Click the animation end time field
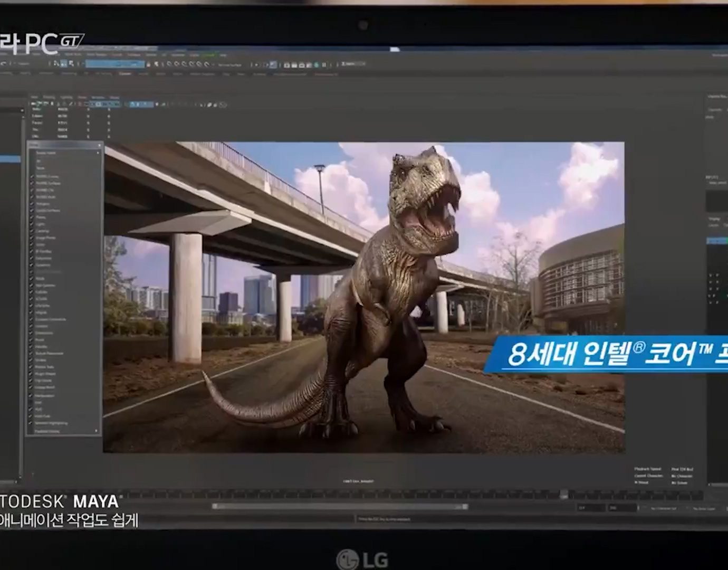728x570 pixels. click(622, 508)
